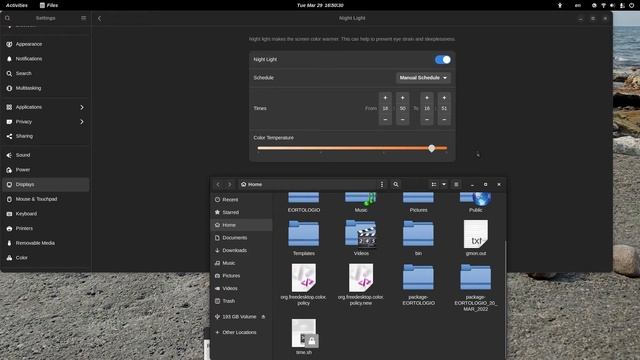Select Music in Files sidebar
Viewport: 640px width, 360px height.
242,263
